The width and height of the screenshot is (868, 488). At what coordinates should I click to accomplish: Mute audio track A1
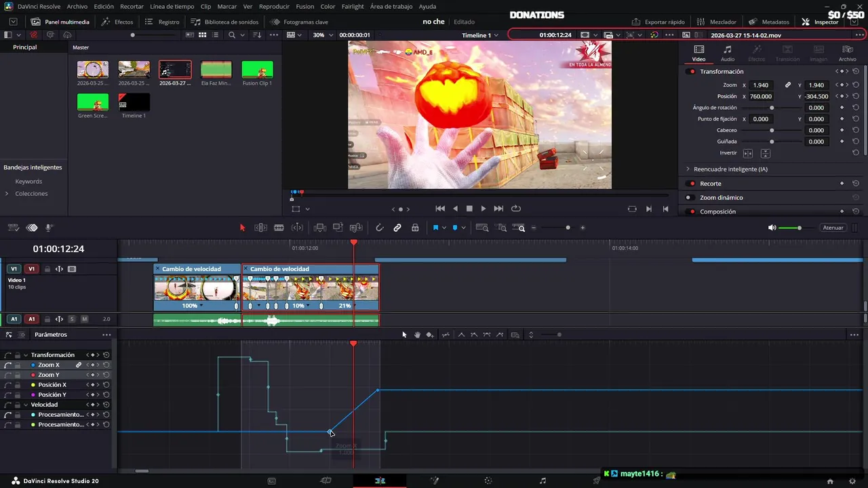(84, 319)
